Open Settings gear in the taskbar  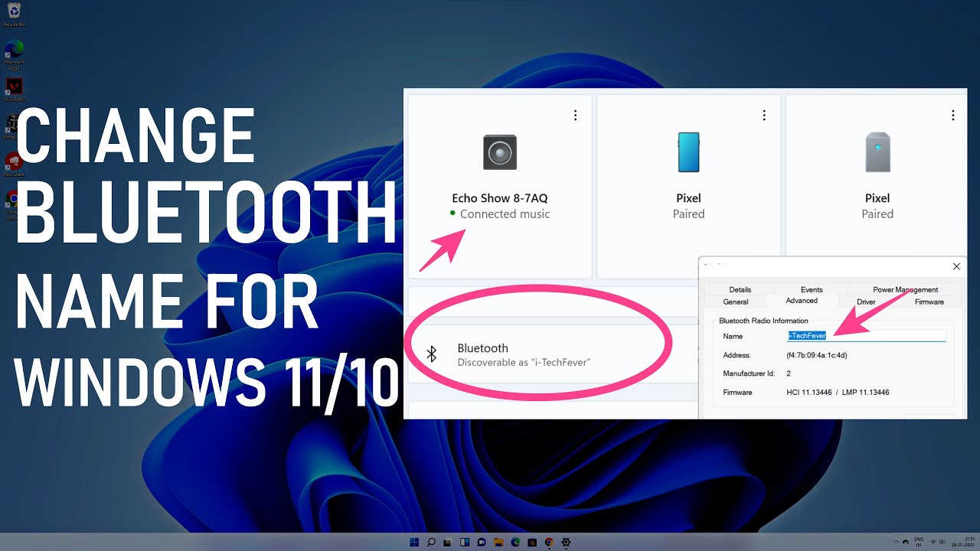[x=566, y=542]
